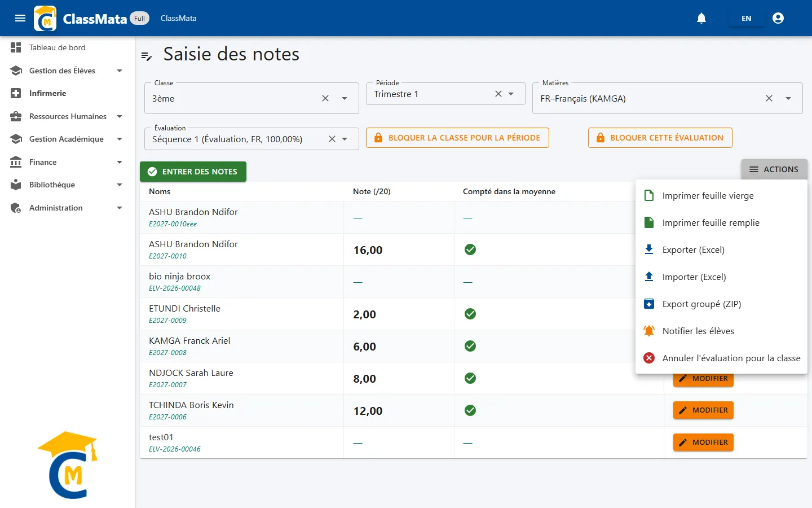This screenshot has height=508, width=812.
Task: Click the ENTRER DES NOTES button
Action: (x=193, y=172)
